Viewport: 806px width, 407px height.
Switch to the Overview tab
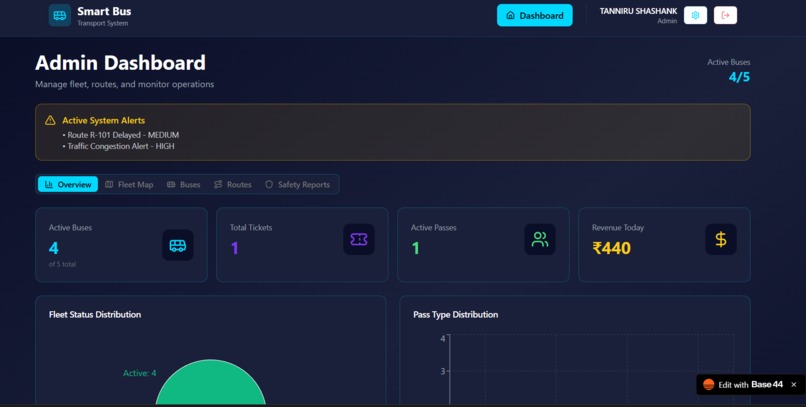click(x=68, y=184)
